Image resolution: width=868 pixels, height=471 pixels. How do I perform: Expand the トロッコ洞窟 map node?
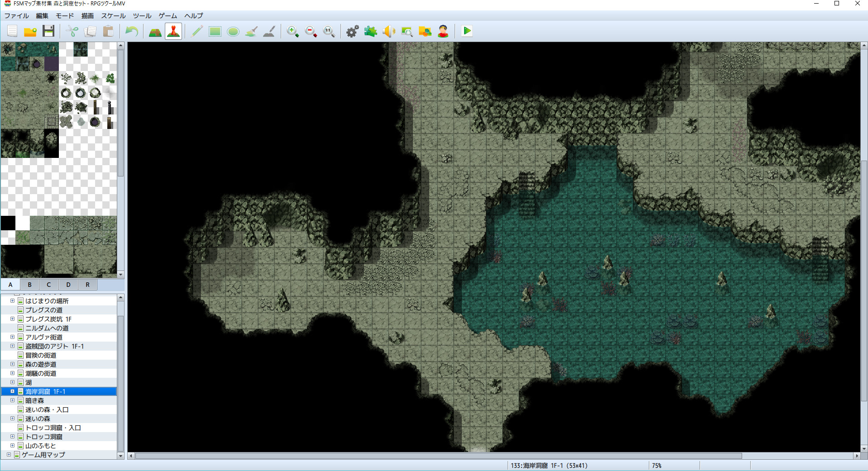pos(13,437)
